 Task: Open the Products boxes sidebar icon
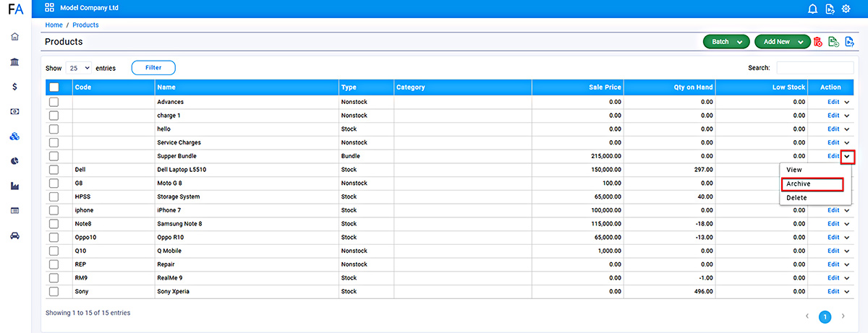click(x=14, y=137)
